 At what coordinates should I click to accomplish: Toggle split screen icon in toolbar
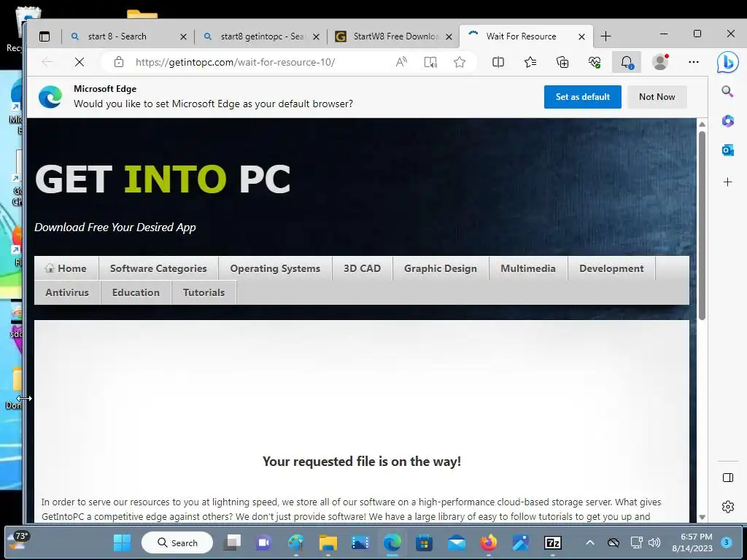pyautogui.click(x=498, y=62)
